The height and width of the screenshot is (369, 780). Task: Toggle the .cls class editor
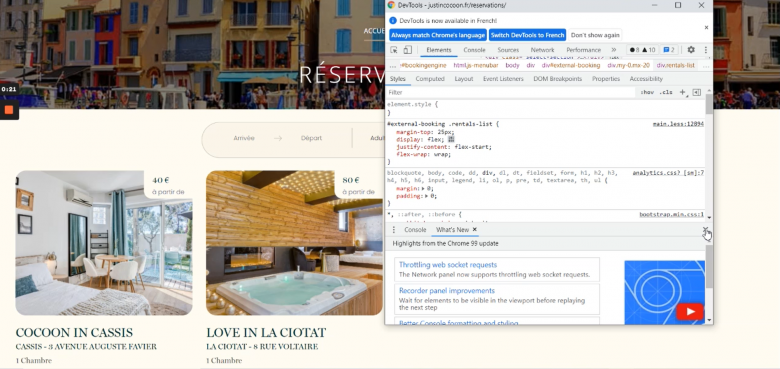tap(666, 92)
